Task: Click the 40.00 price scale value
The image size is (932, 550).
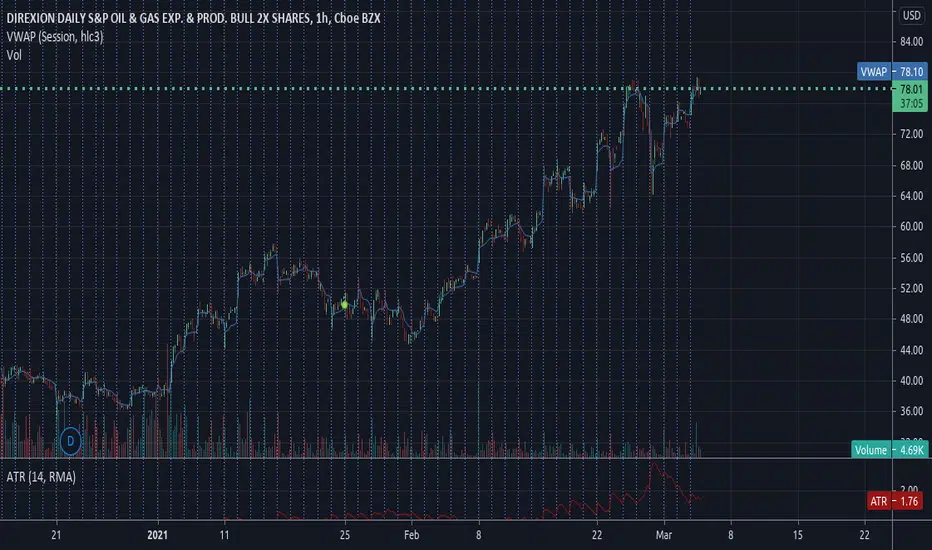Action: coord(911,381)
